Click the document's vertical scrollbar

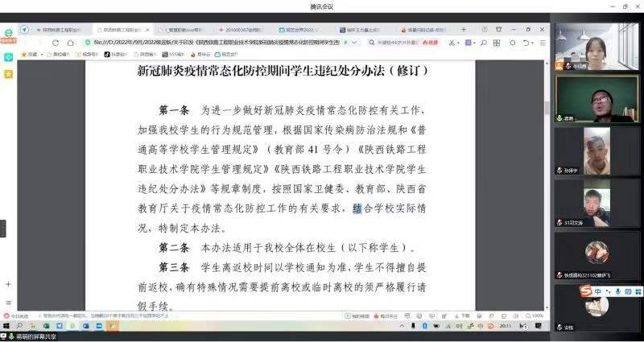tap(546, 105)
